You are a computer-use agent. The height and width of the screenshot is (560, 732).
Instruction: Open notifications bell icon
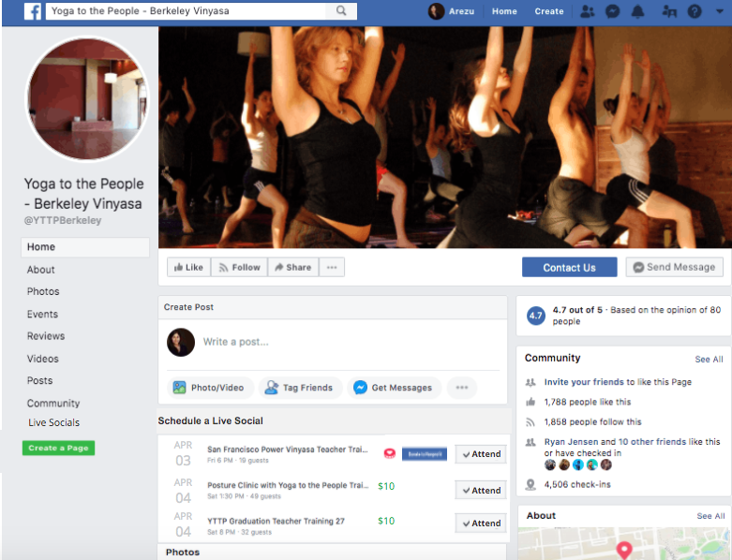click(x=637, y=11)
